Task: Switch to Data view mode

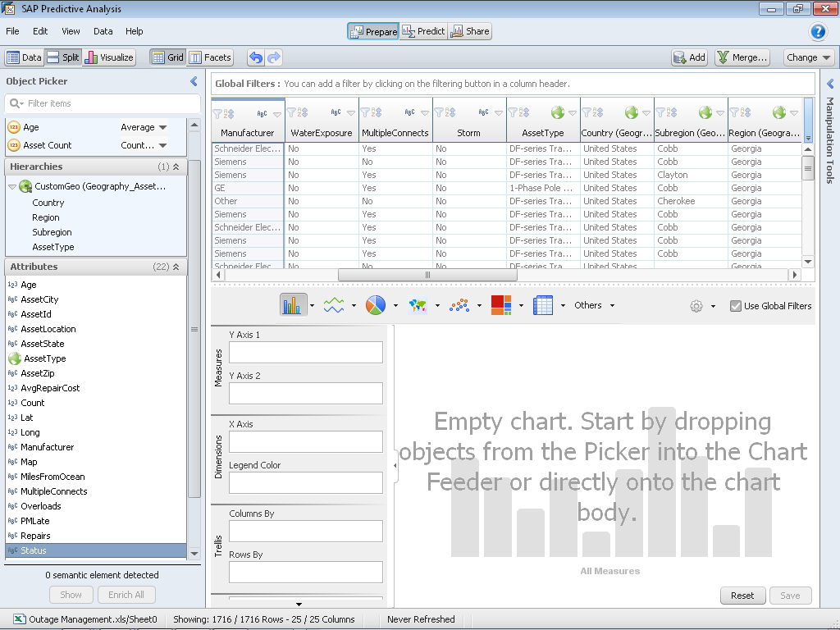Action: 24,57
